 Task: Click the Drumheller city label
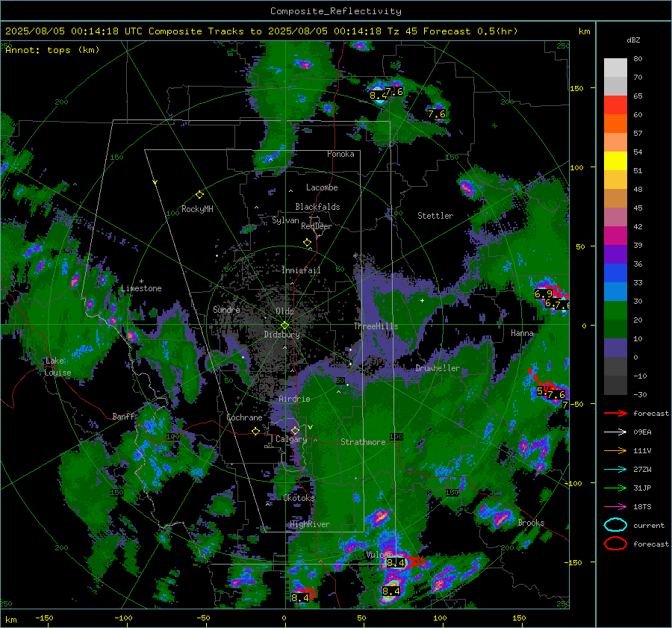click(x=438, y=368)
